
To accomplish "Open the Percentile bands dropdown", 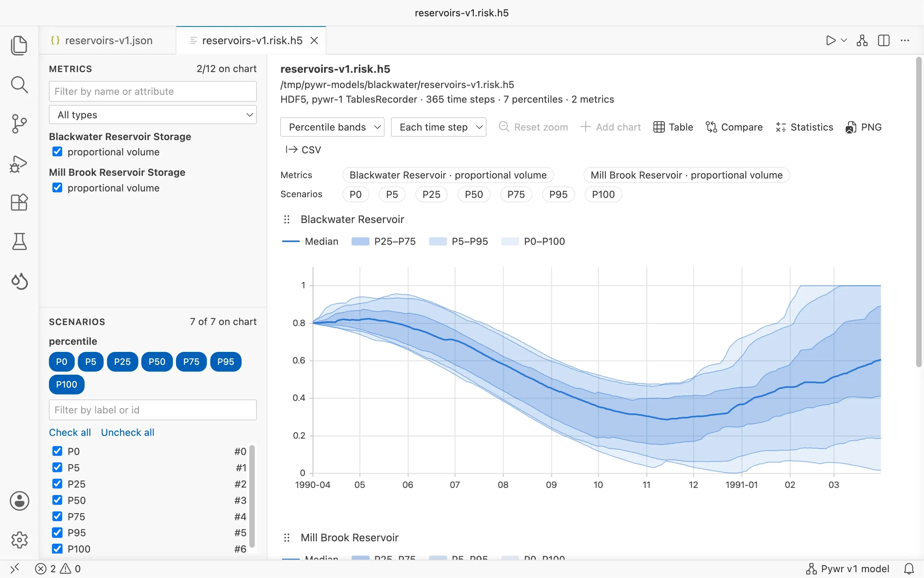I will 332,127.
